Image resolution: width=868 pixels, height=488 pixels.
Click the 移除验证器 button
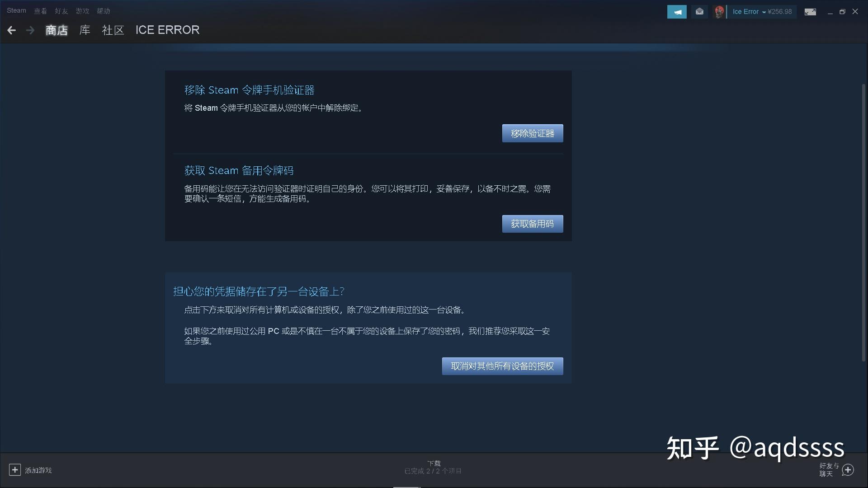click(x=533, y=133)
